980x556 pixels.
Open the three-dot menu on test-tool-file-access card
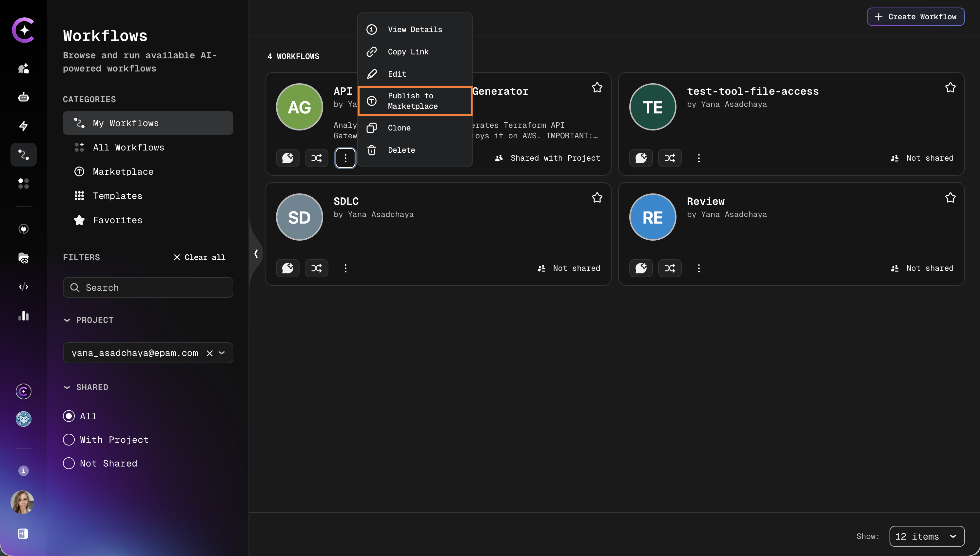click(x=699, y=158)
